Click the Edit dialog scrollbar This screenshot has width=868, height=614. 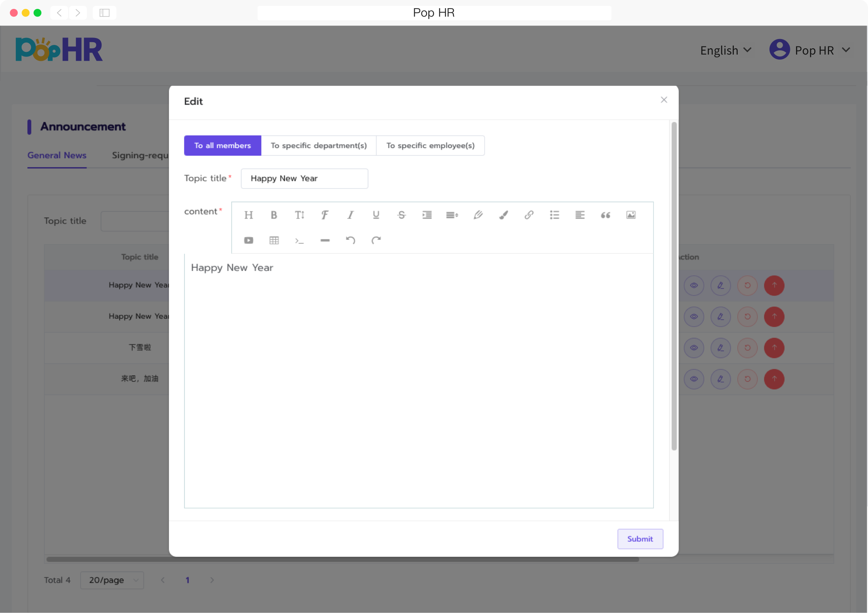(x=674, y=286)
